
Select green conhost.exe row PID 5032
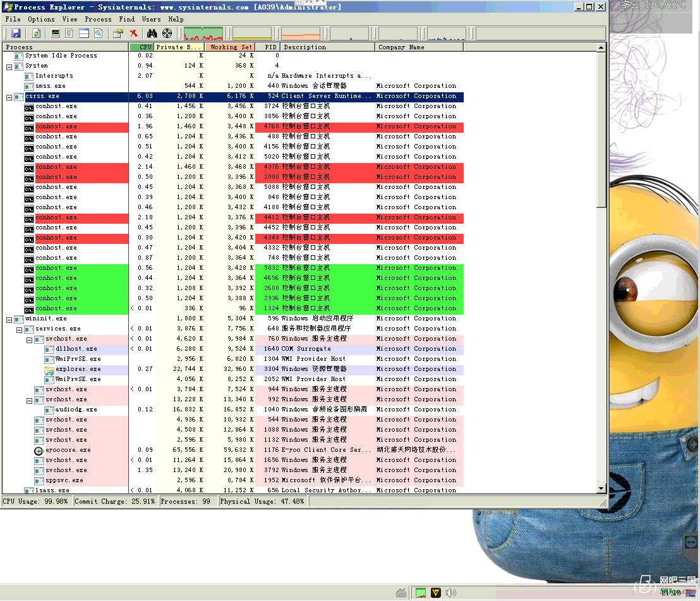[x=233, y=268]
